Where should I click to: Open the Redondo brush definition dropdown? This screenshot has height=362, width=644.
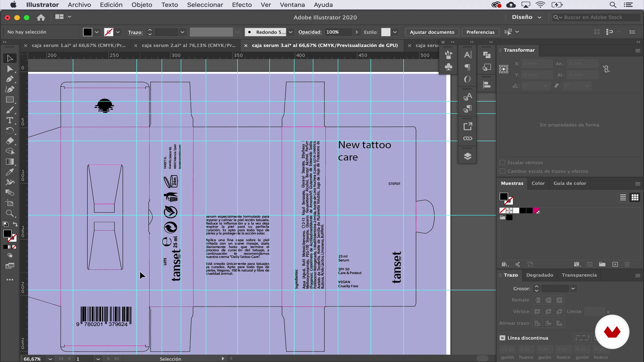pyautogui.click(x=290, y=32)
